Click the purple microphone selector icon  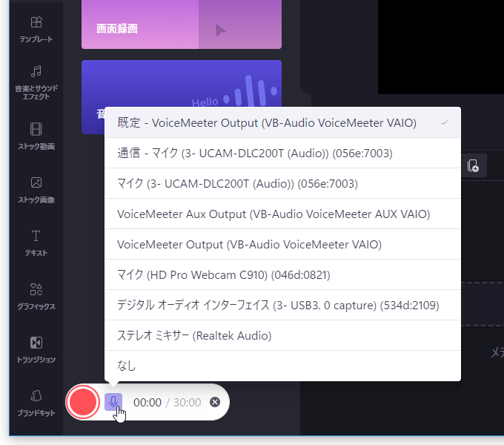tap(113, 402)
